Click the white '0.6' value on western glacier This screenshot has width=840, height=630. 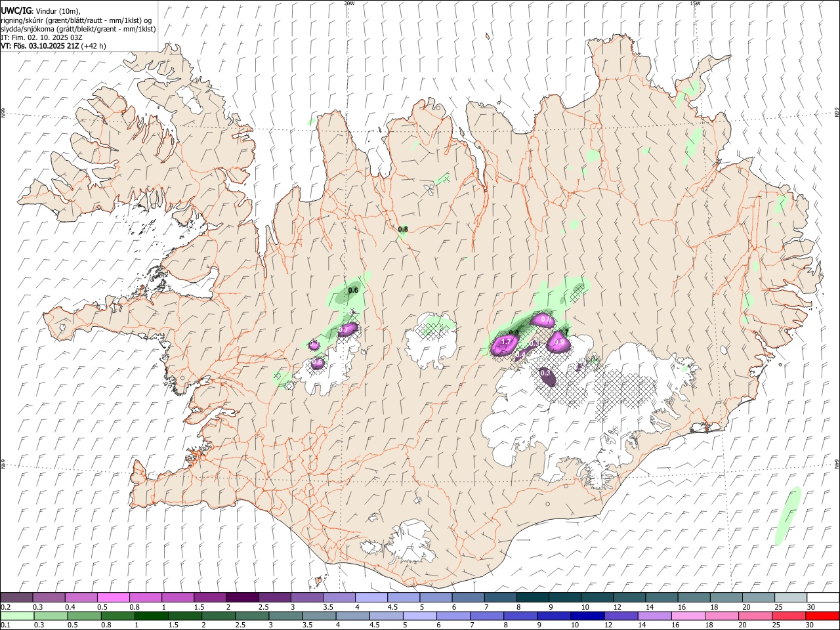[x=318, y=362]
